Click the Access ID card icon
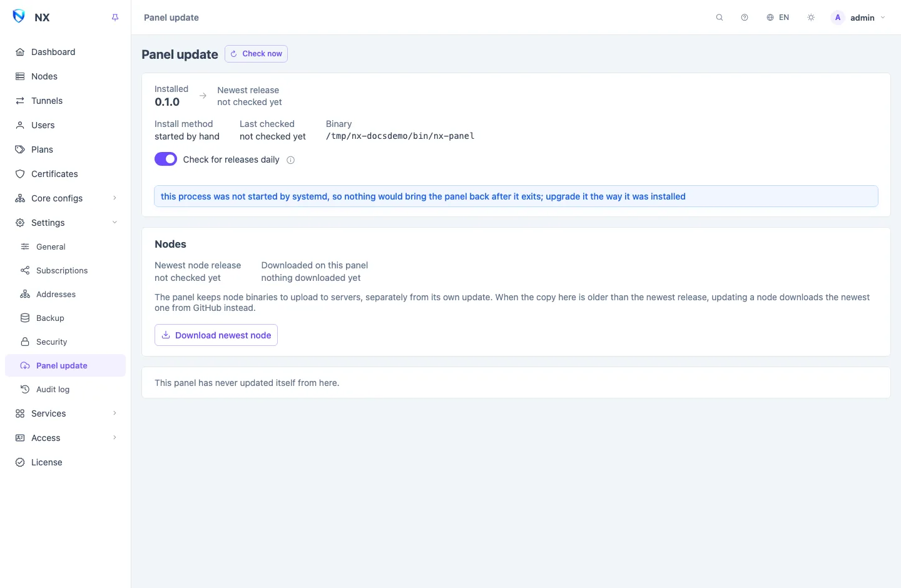Image resolution: width=901 pixels, height=588 pixels. pos(20,438)
